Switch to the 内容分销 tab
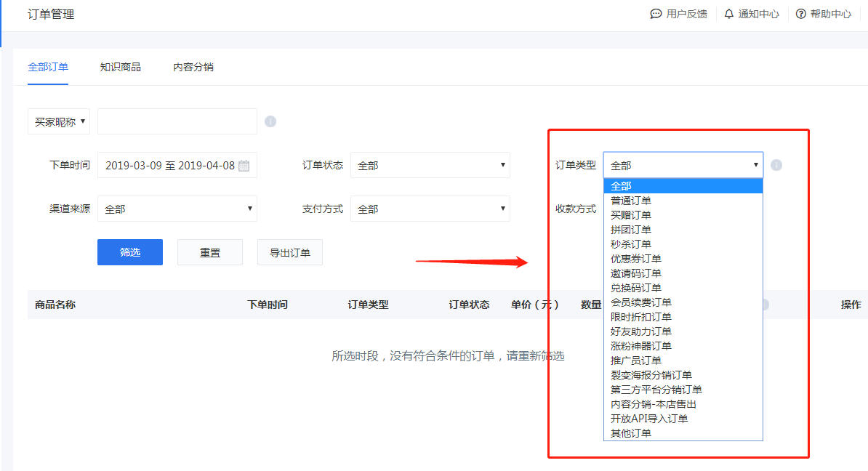Viewport: 868px width, 471px height. tap(193, 67)
